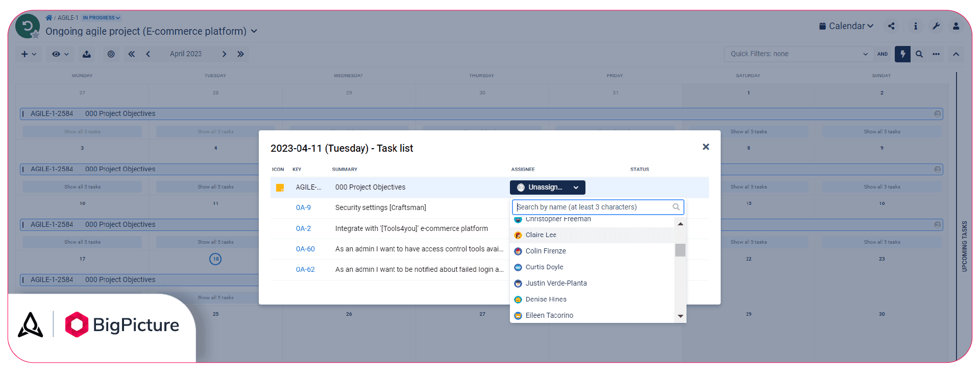Open the Calendar view dropdown
Image resolution: width=980 pixels, height=373 pixels.
(x=846, y=26)
